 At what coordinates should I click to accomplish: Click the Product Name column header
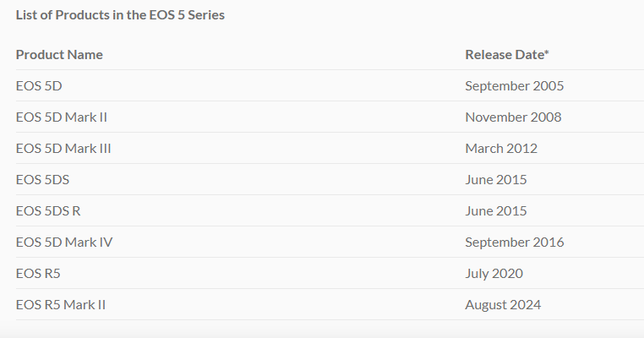pyautogui.click(x=59, y=55)
